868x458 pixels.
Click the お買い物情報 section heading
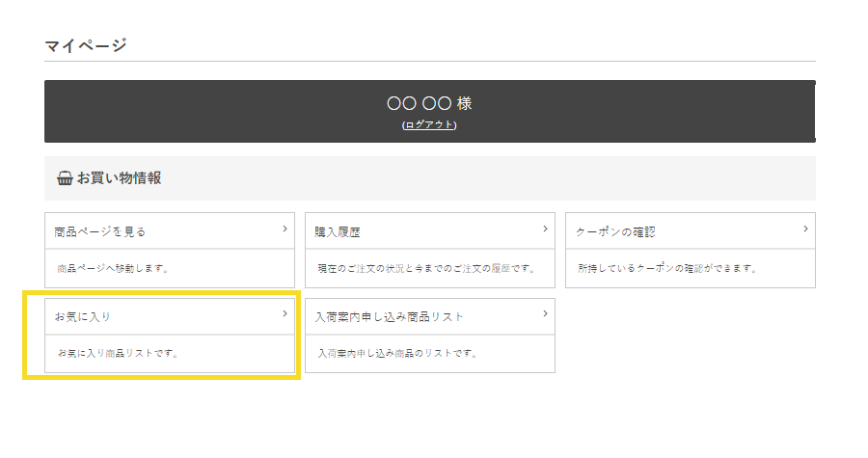pyautogui.click(x=119, y=178)
